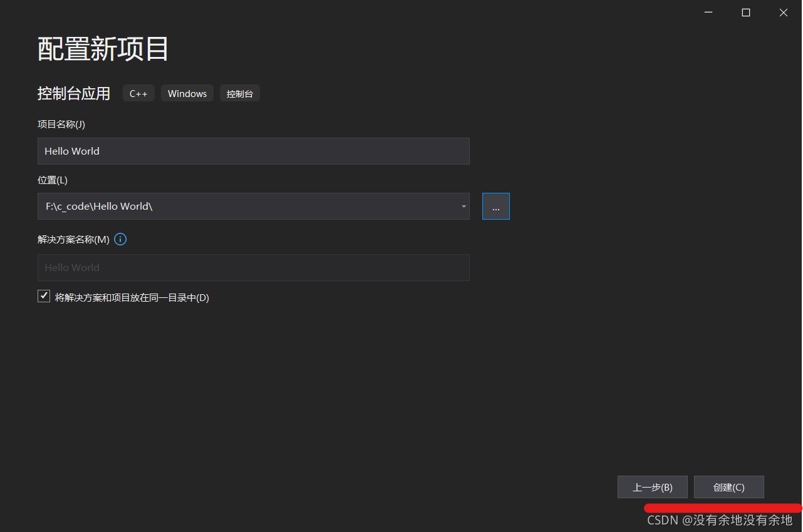Click the 上一步(B) button
Viewport: 803px width, 532px height.
(x=652, y=486)
